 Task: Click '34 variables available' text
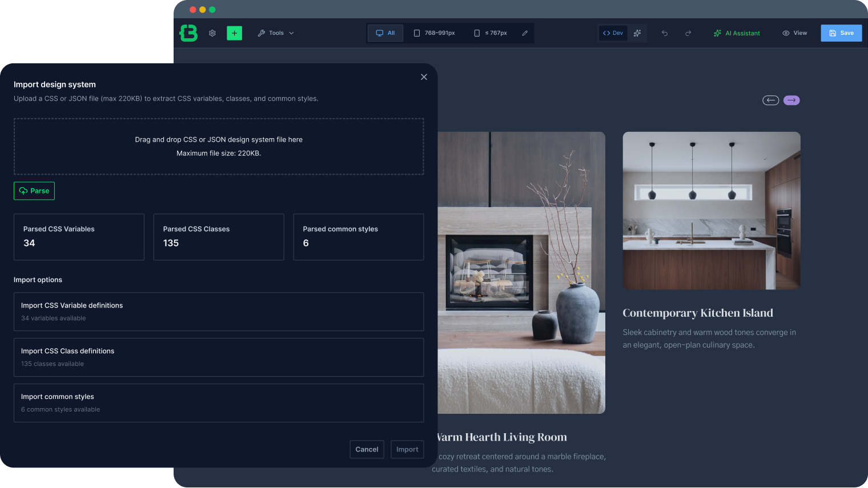54,318
